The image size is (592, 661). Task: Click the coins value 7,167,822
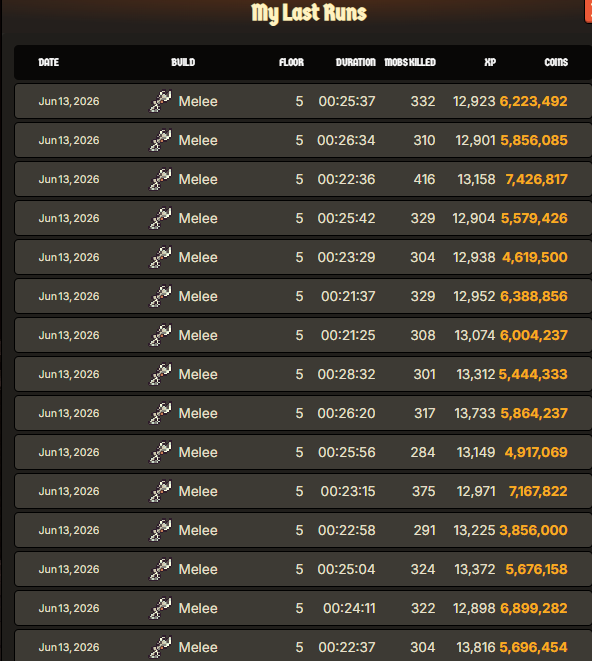tap(538, 491)
